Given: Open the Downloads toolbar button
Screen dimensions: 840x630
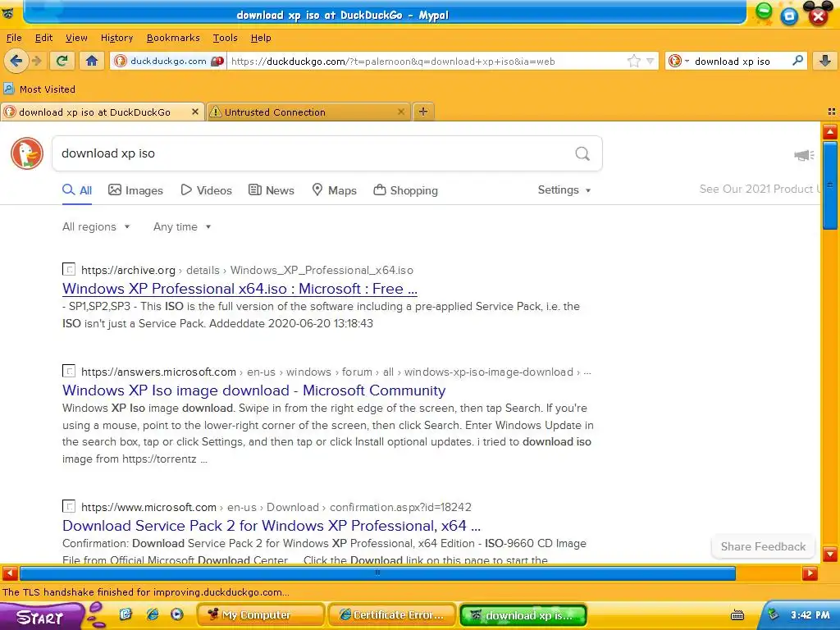Looking at the screenshot, I should coord(825,61).
